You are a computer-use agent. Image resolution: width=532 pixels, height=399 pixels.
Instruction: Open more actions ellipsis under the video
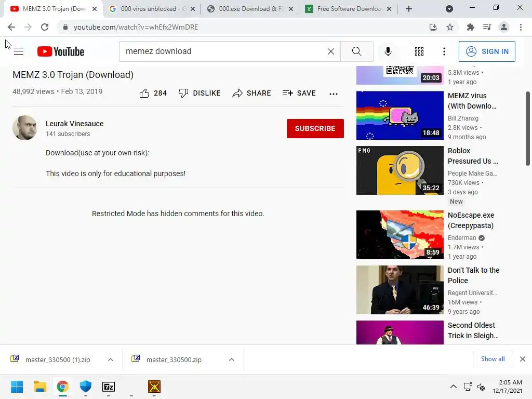click(334, 94)
